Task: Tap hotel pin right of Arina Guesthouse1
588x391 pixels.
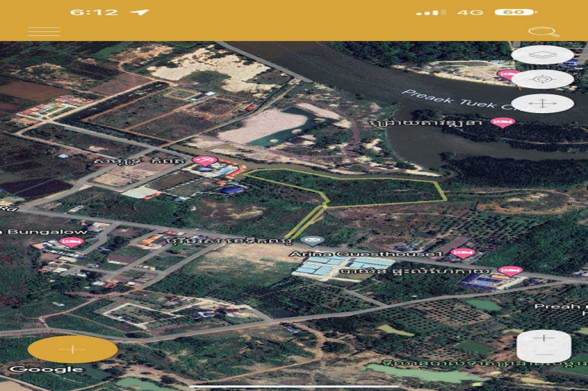Action: pyautogui.click(x=462, y=253)
